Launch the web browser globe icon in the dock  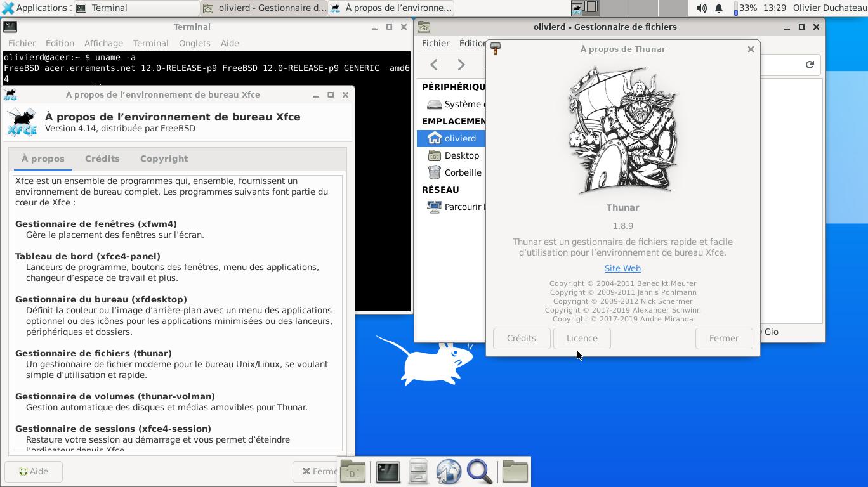pos(449,472)
